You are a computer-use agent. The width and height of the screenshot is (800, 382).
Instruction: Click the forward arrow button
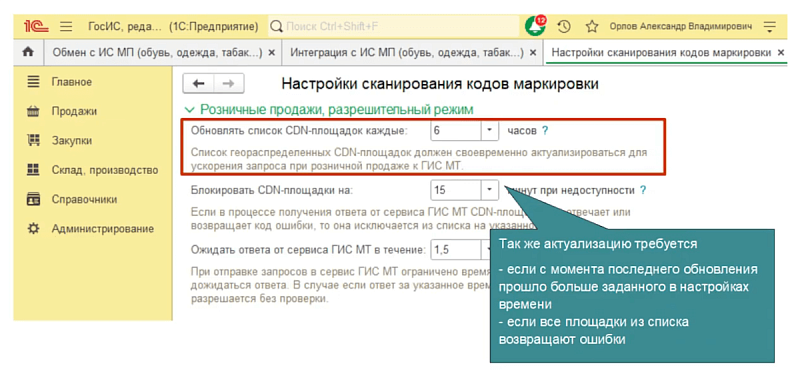pyautogui.click(x=229, y=84)
